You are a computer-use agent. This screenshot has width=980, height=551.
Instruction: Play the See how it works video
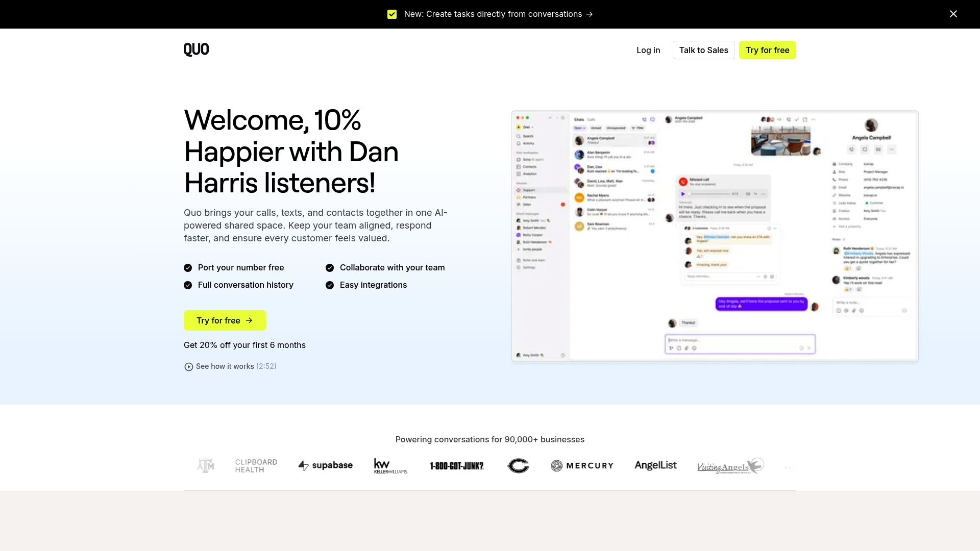pyautogui.click(x=230, y=366)
